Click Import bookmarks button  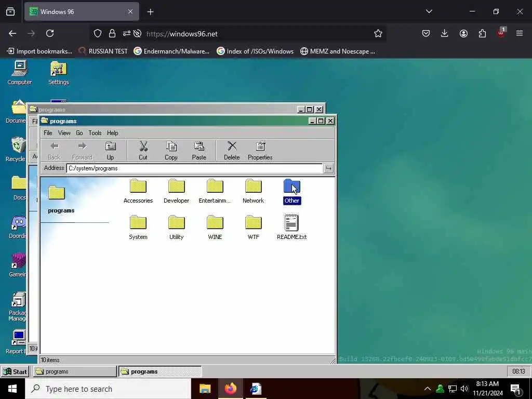(x=39, y=51)
